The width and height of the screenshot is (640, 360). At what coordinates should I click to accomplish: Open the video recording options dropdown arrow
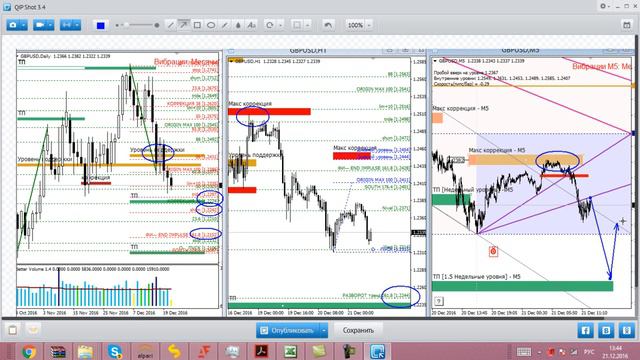click(50, 25)
